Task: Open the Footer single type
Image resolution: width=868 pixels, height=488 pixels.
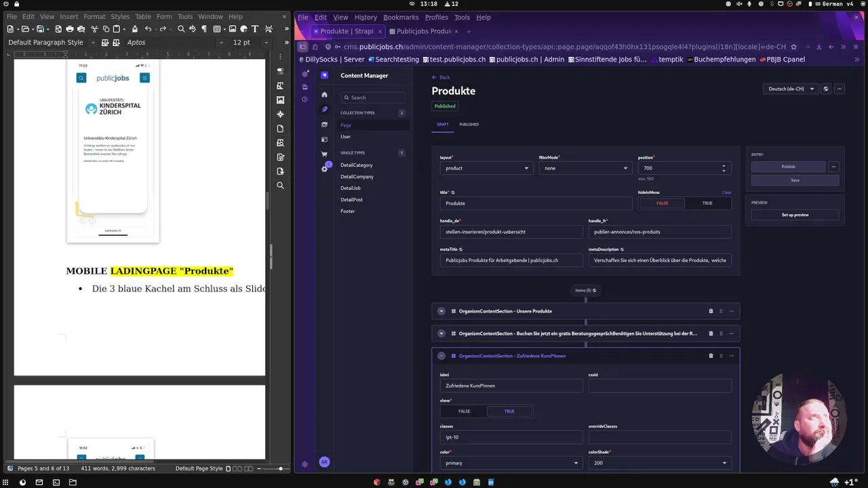Action: click(348, 211)
